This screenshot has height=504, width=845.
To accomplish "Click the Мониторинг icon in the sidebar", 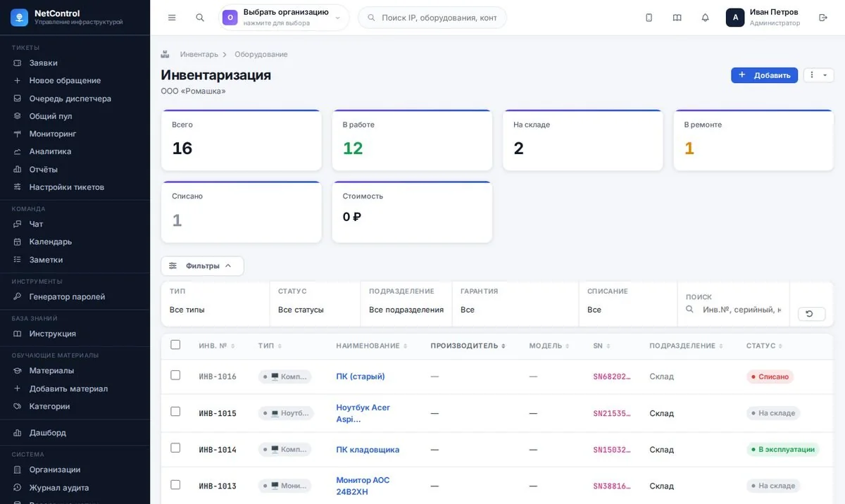I will (x=18, y=134).
